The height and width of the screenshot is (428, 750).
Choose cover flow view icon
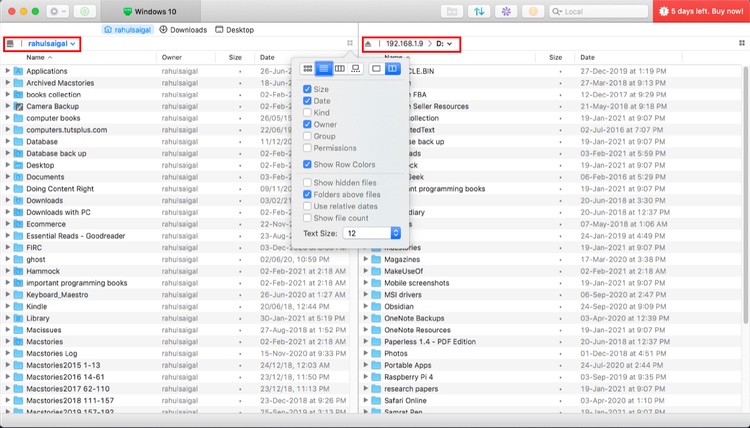(x=355, y=68)
